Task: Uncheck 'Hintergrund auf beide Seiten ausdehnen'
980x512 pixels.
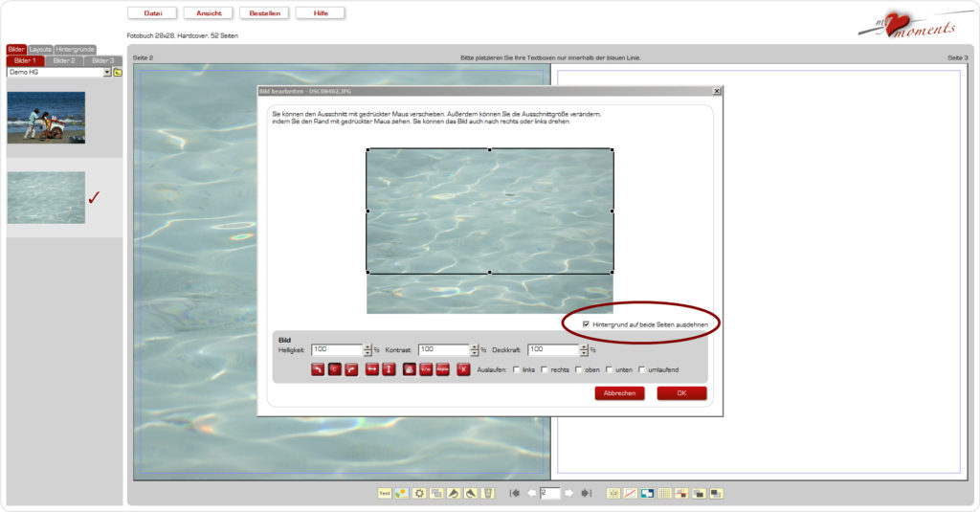Action: click(x=586, y=324)
